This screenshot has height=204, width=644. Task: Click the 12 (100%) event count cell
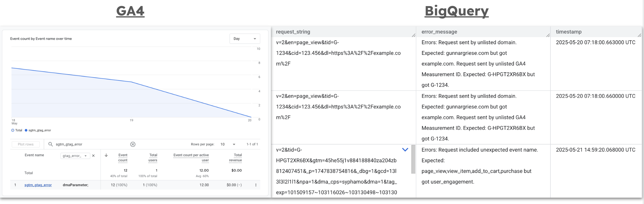tap(119, 185)
